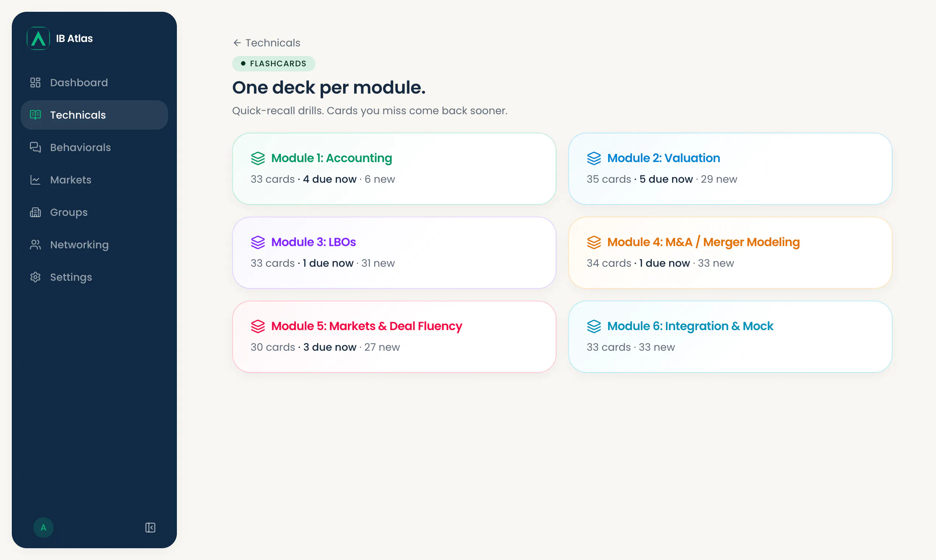The height and width of the screenshot is (560, 936).
Task: Open Dashboard in the sidebar
Action: (94, 83)
